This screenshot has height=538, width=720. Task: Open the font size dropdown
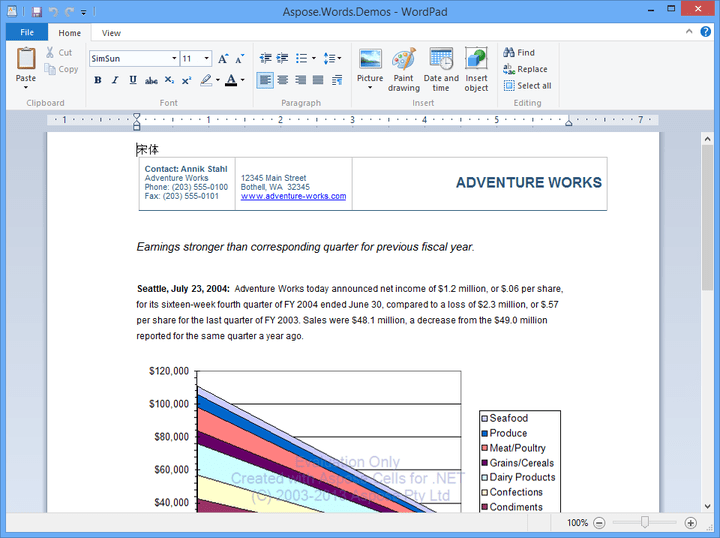coord(206,58)
